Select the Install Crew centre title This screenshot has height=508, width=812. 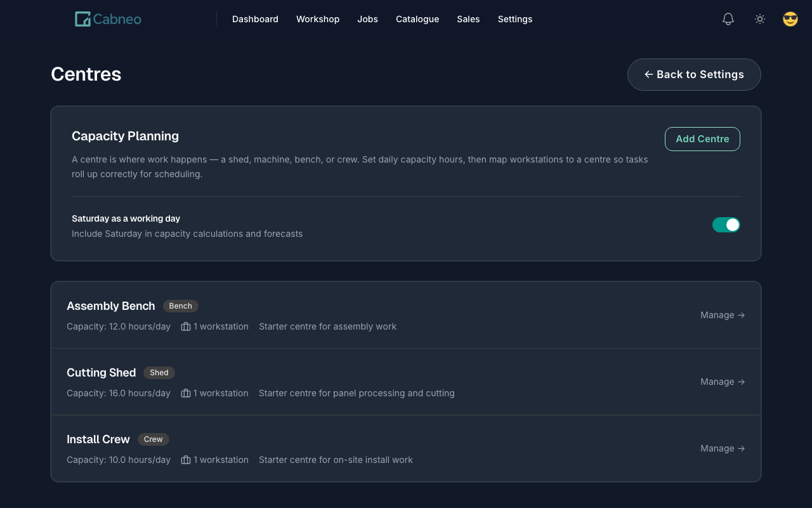pos(98,439)
